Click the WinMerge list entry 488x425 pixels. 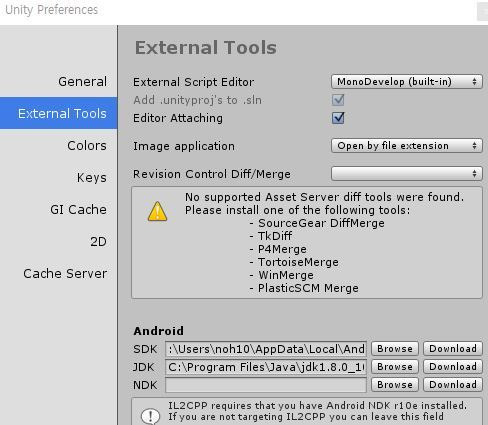click(286, 275)
